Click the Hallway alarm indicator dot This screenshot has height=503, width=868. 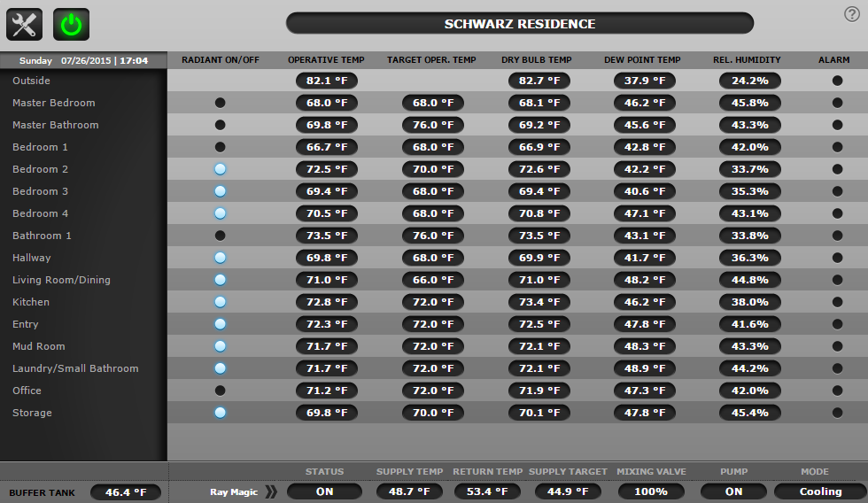click(x=837, y=258)
